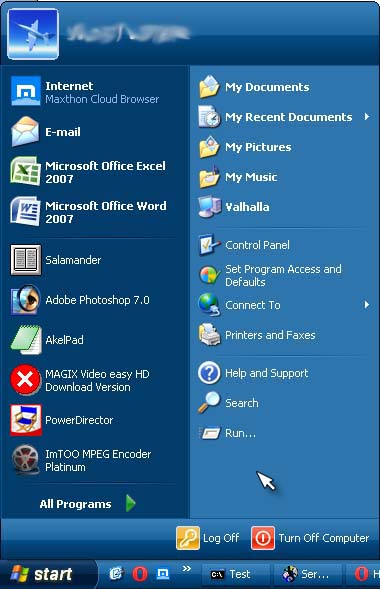Click the Log Off text
Image resolution: width=380 pixels, height=589 pixels.
coord(221,538)
